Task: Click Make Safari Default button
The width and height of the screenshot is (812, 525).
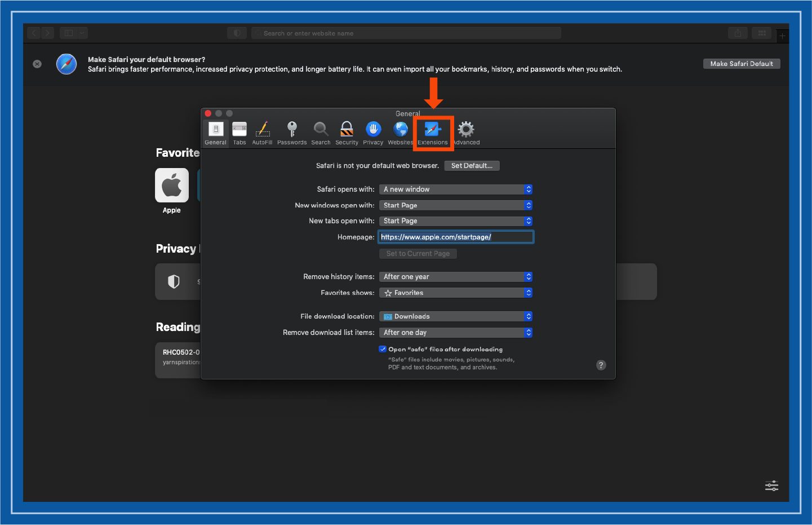Action: pos(742,64)
